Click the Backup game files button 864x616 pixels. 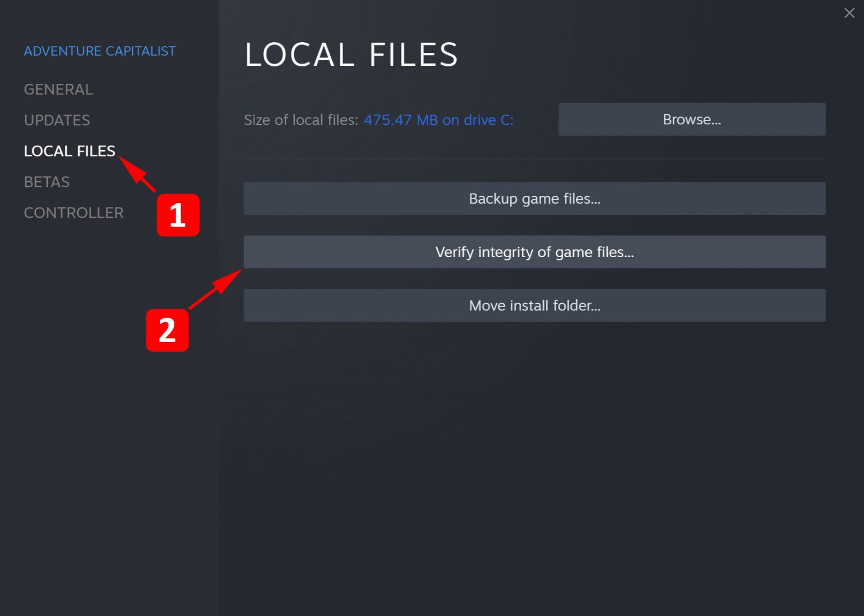coord(534,199)
